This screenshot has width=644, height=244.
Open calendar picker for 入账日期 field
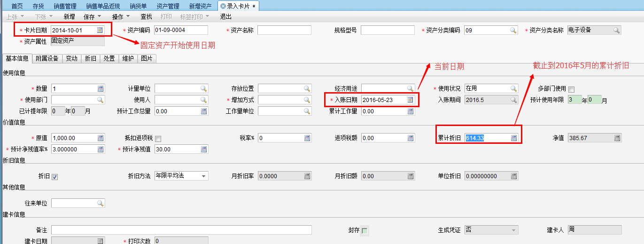411,100
